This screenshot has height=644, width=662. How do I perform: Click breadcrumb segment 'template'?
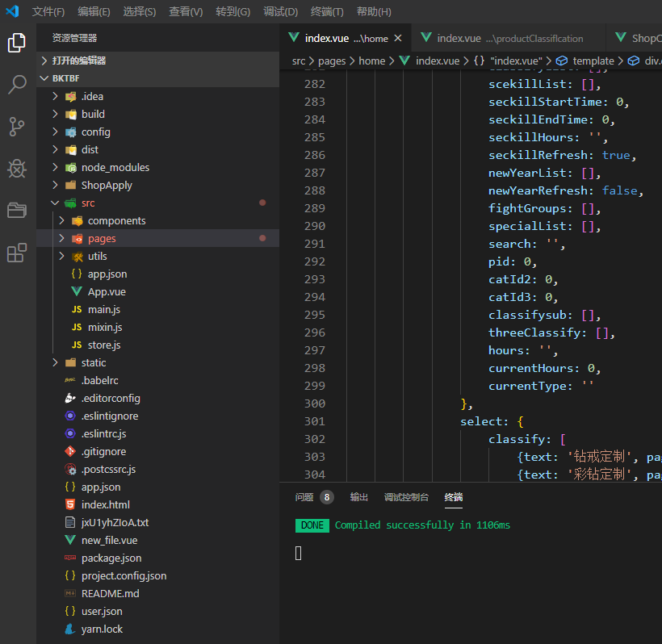(x=593, y=61)
